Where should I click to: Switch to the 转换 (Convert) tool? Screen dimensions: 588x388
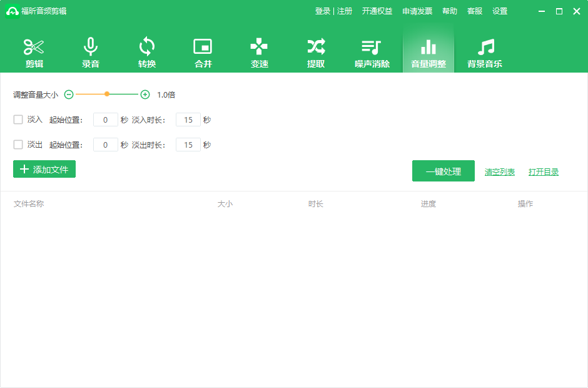pos(146,51)
